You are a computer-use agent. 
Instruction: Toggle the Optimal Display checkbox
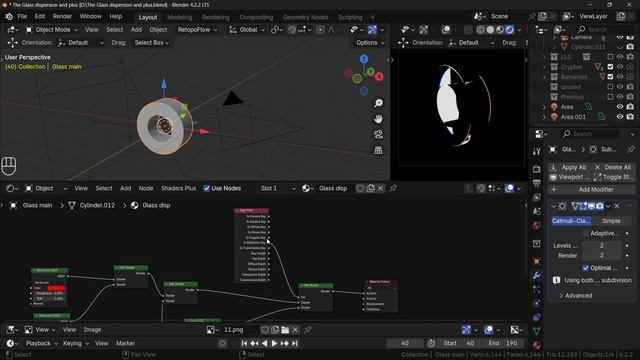586,268
